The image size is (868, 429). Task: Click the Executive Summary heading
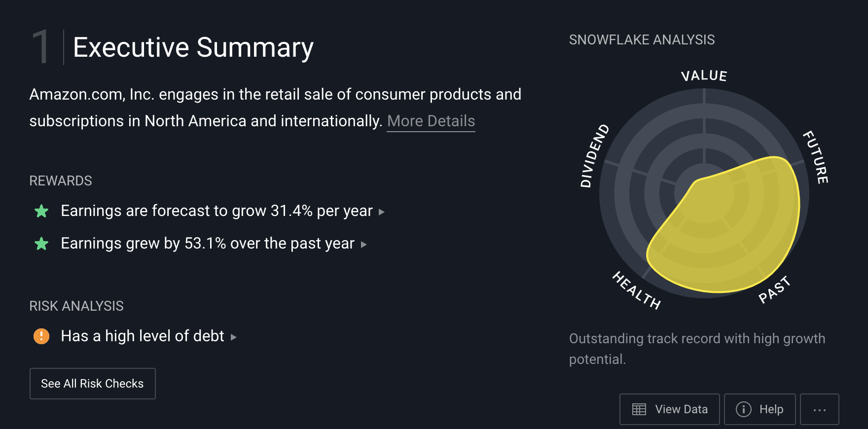click(193, 48)
